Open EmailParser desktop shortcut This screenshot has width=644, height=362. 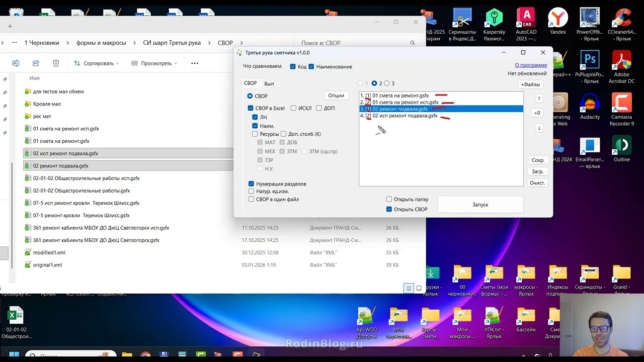click(x=590, y=152)
